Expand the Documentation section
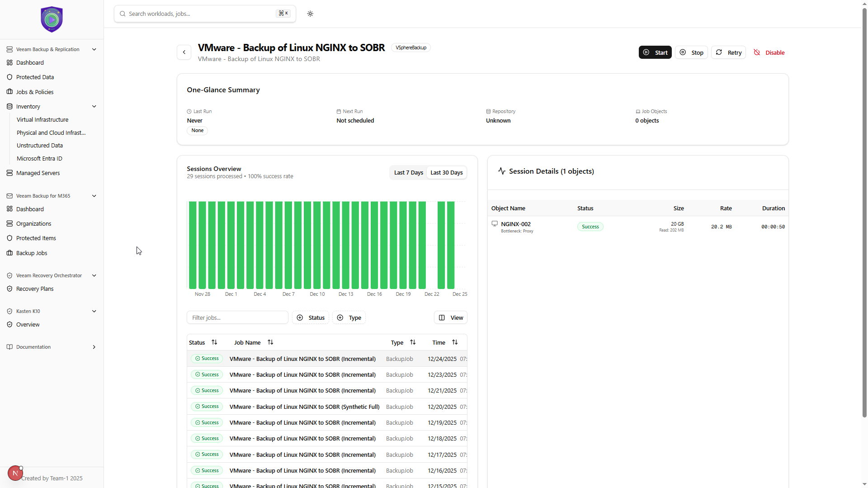Image resolution: width=868 pixels, height=488 pixels. pyautogui.click(x=94, y=347)
